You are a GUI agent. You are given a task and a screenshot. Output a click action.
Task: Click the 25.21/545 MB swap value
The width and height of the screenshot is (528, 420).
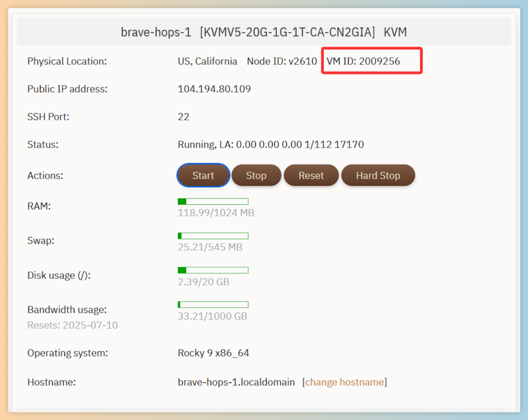tap(210, 247)
